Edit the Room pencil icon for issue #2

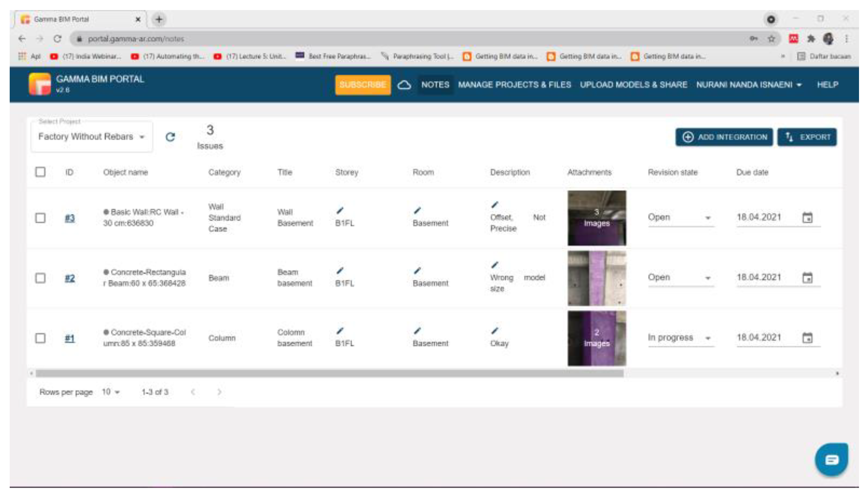point(417,271)
